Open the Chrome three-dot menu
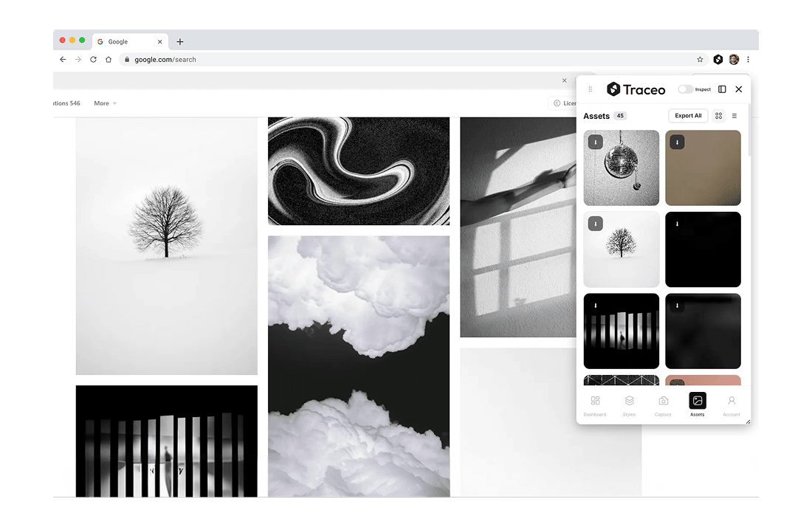 (x=748, y=59)
